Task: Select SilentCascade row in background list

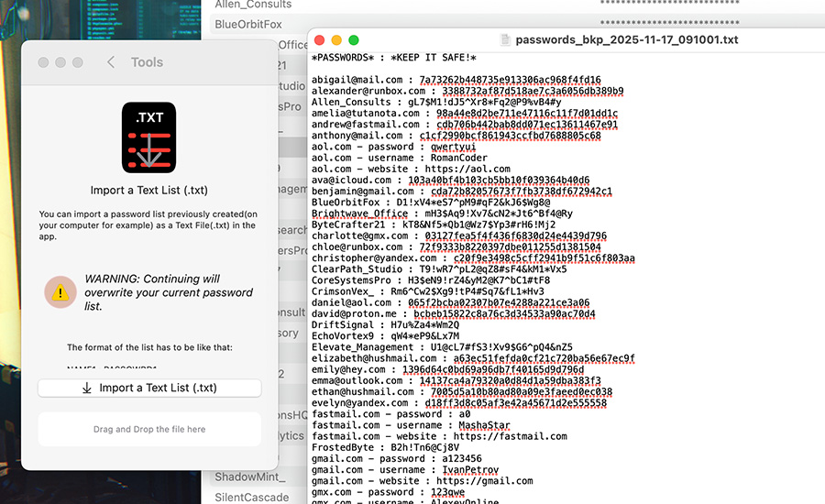Action: (x=252, y=498)
